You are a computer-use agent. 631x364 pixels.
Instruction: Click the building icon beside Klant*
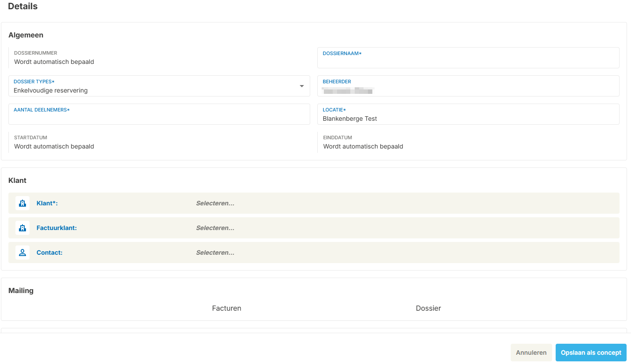(22, 203)
